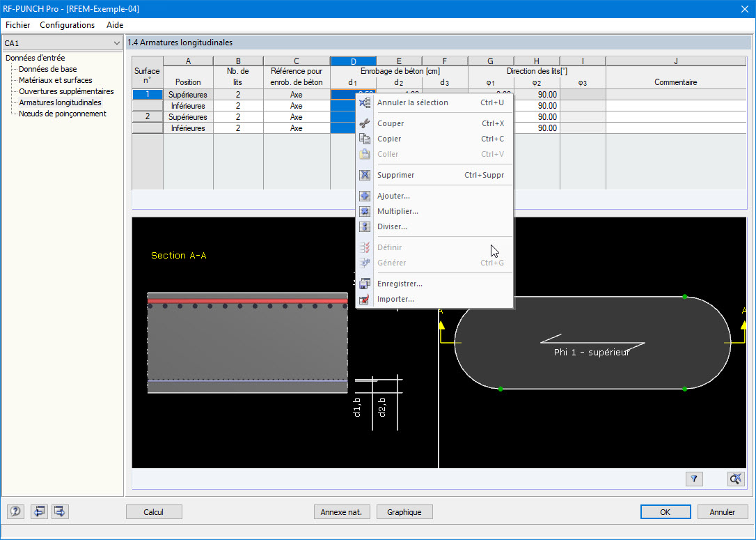The image size is (756, 540).
Task: Select the Données d'entrée tree root
Action: [36, 58]
